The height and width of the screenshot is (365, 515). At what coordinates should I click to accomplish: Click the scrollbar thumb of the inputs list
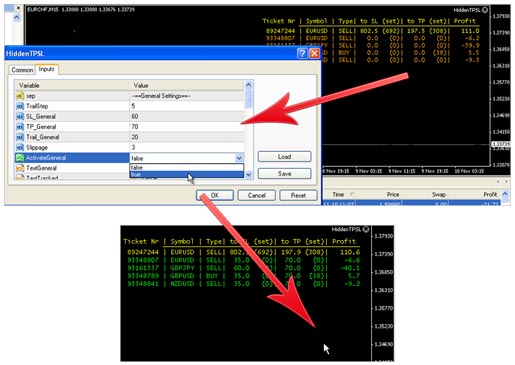248,99
